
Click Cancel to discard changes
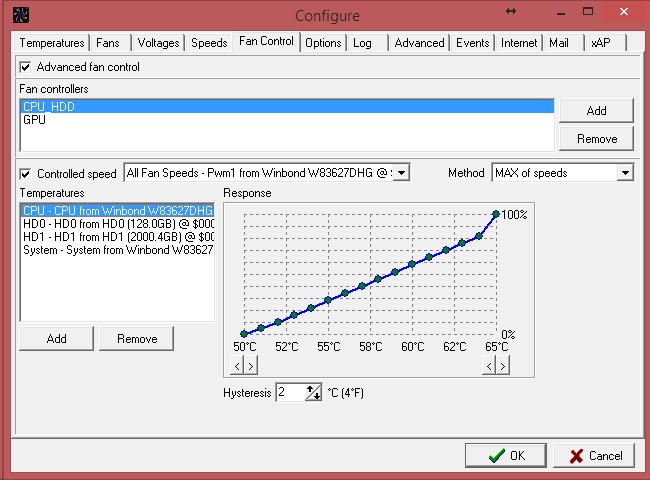click(595, 455)
